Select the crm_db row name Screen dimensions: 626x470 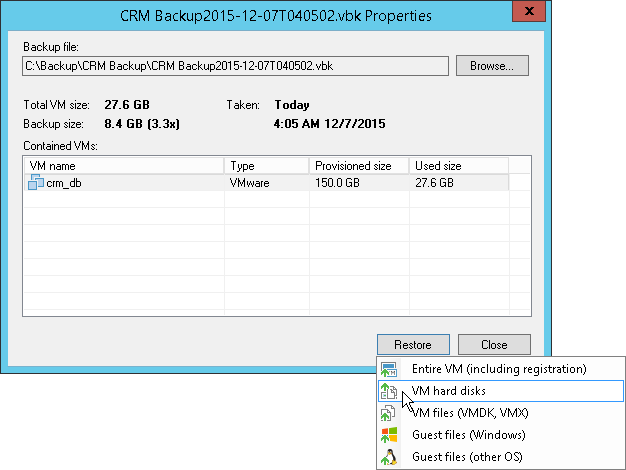click(64, 183)
